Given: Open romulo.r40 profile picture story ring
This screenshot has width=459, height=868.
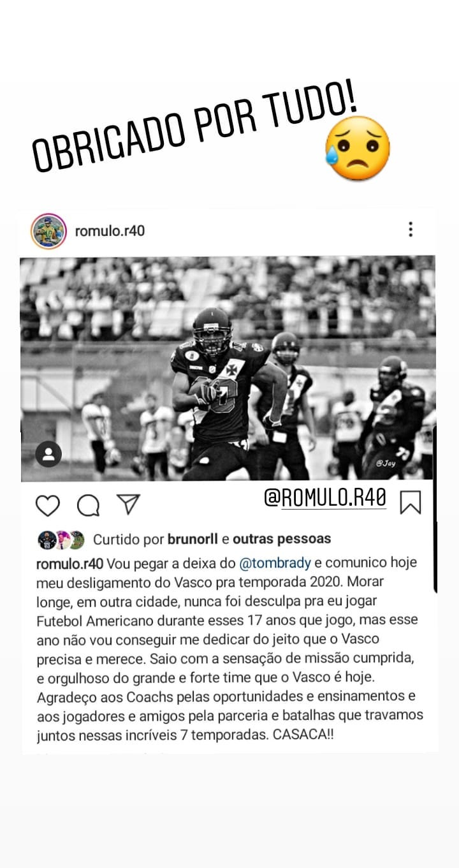Looking at the screenshot, I should tap(48, 230).
